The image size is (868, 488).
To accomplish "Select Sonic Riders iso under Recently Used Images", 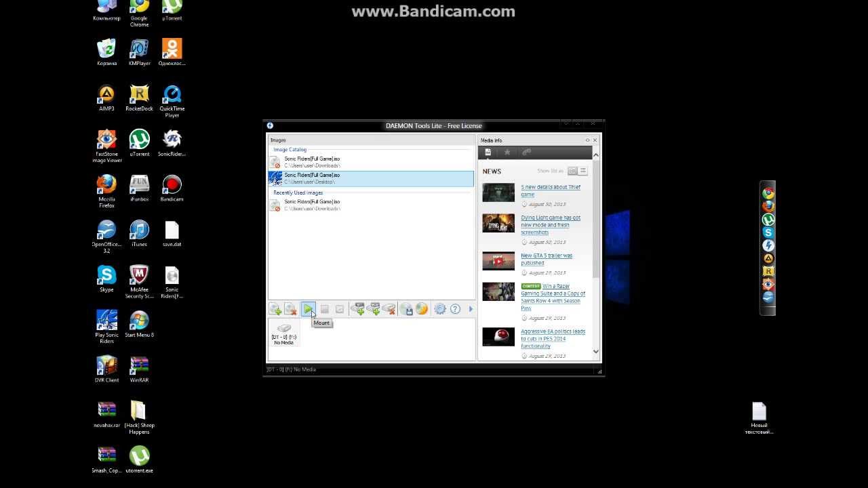I will tap(371, 205).
